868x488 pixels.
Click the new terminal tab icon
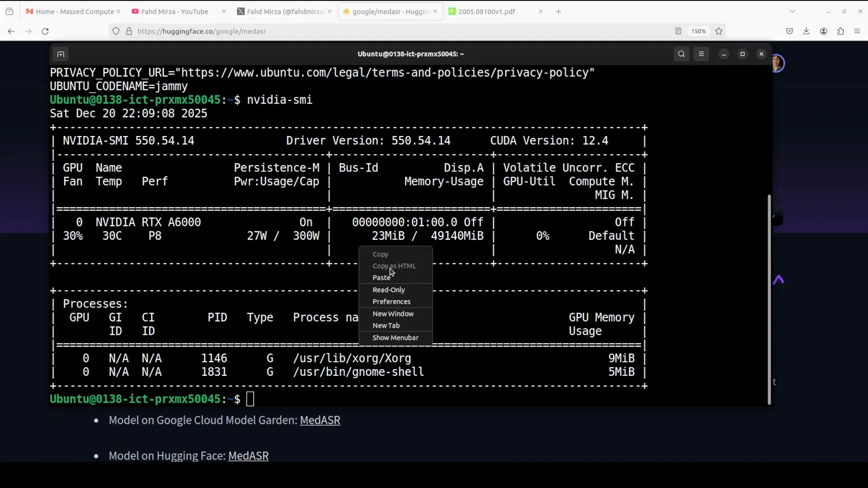coord(61,54)
